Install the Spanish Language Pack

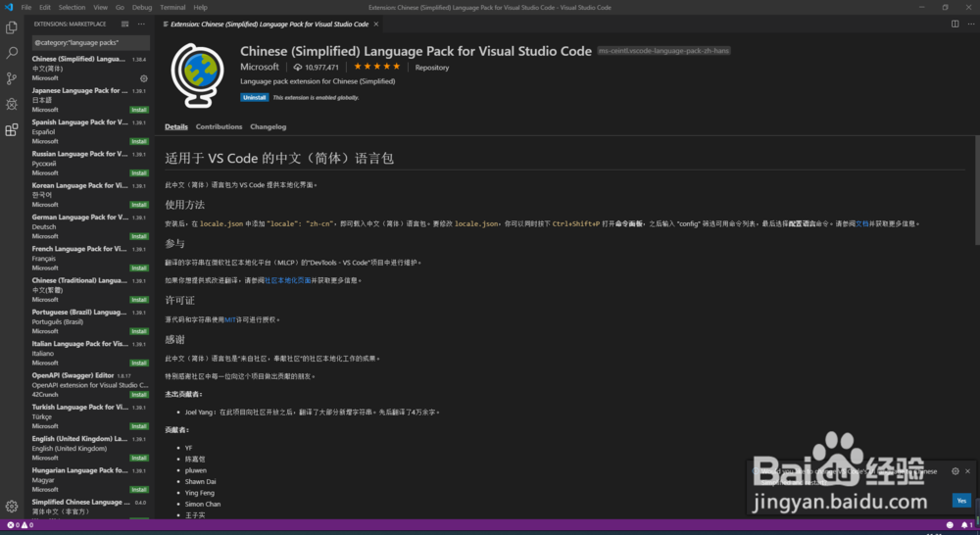[x=139, y=141]
